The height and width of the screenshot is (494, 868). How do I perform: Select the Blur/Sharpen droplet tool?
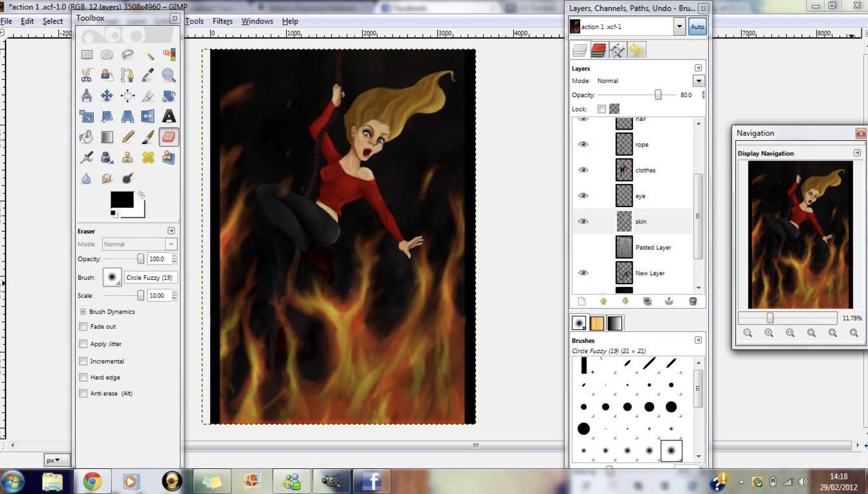pos(86,178)
